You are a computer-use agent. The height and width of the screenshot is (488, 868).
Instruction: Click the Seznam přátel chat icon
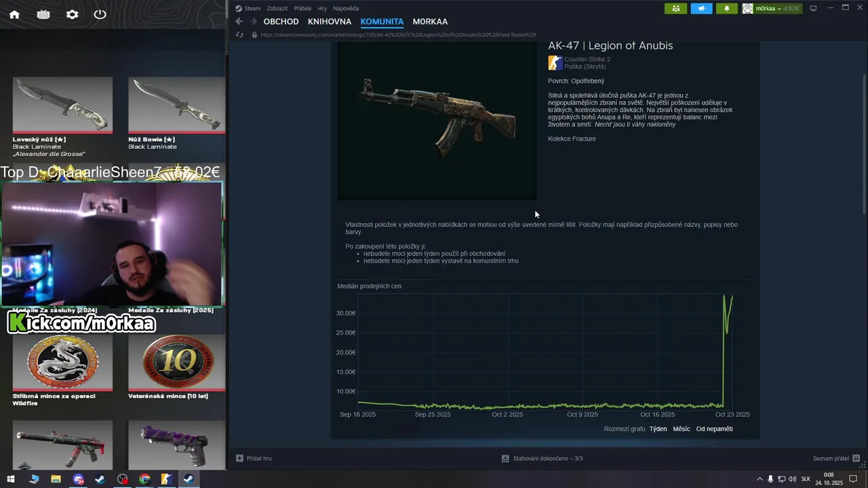[x=856, y=458]
